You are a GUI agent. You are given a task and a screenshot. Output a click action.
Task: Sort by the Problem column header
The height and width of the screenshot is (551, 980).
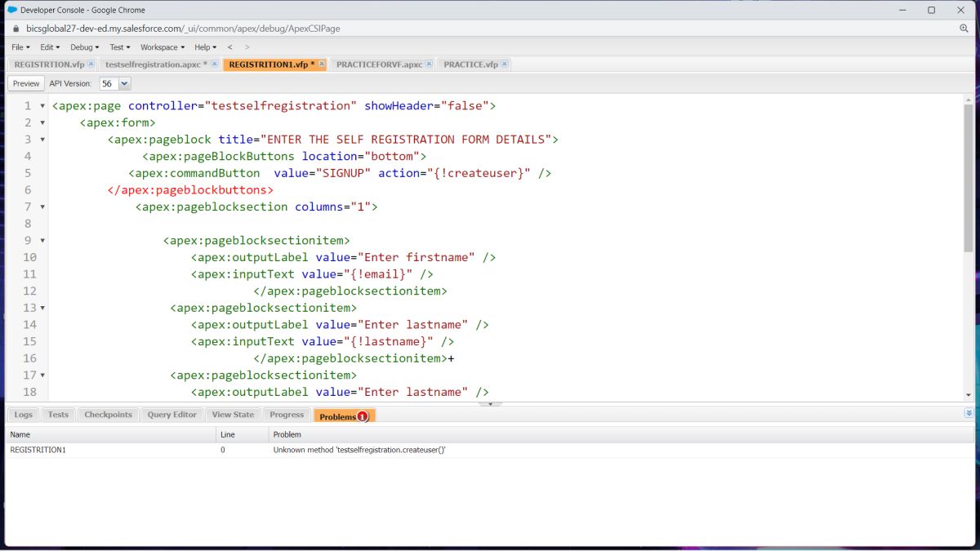coord(621,434)
